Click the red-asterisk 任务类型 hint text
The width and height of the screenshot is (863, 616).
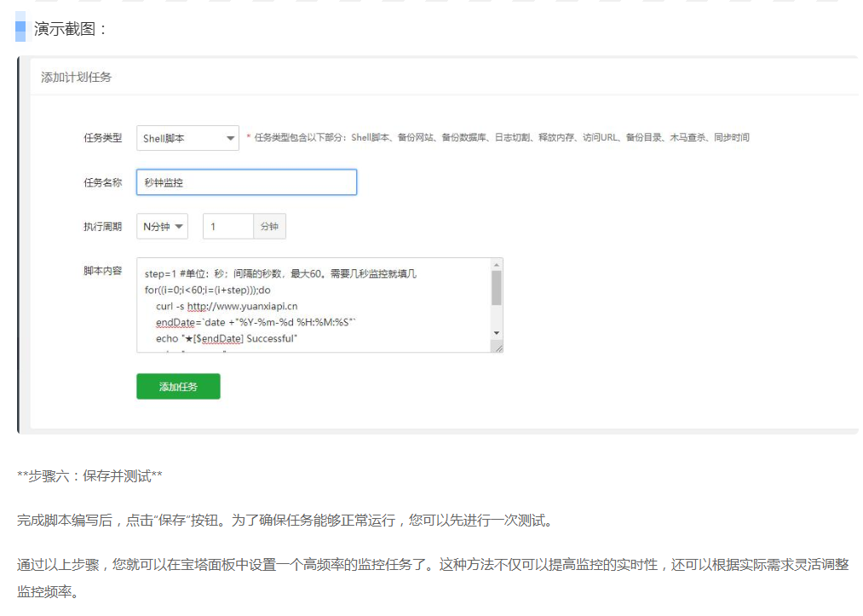tap(498, 138)
